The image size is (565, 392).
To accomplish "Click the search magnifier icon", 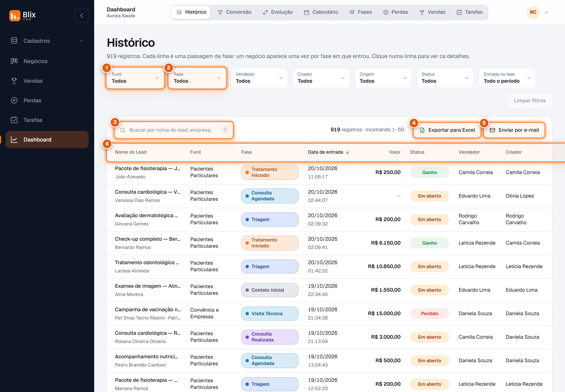I will tap(123, 130).
